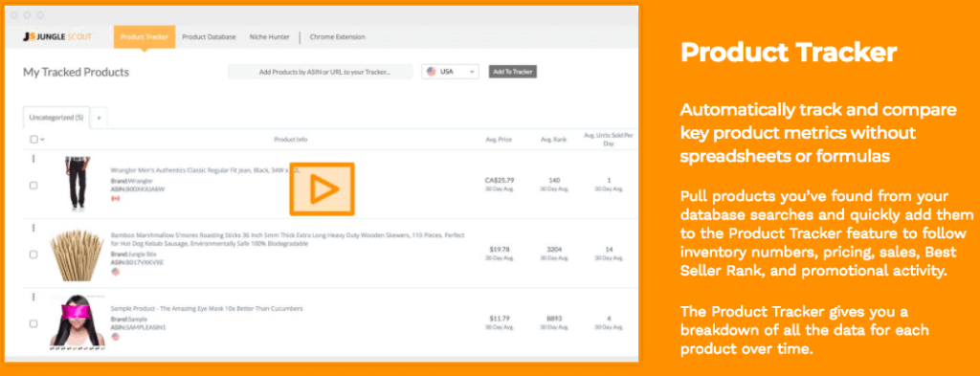Click the eye mask product thumbnail
Screen dimensions: 980x376
(x=77, y=323)
